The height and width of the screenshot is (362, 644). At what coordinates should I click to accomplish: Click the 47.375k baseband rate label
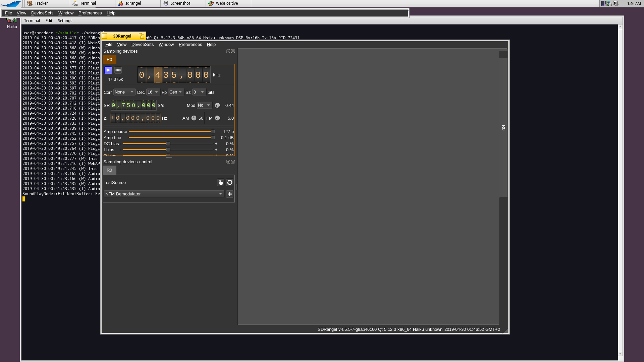coord(115,79)
